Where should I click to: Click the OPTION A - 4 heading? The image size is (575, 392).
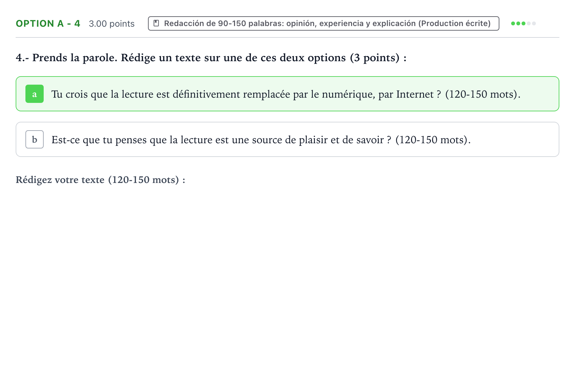pos(48,23)
